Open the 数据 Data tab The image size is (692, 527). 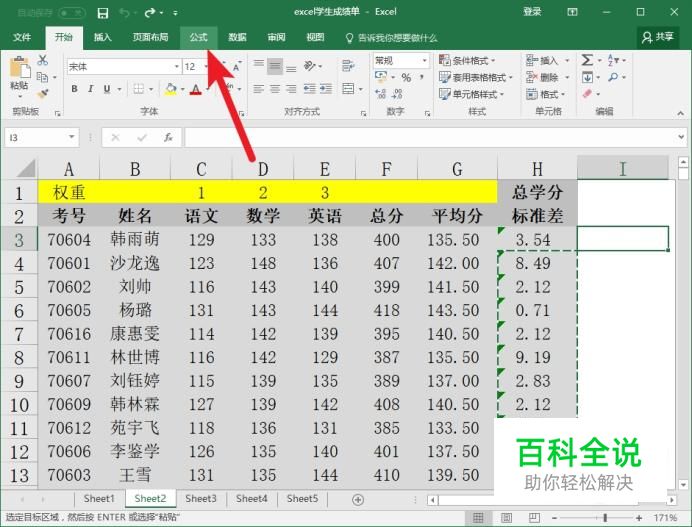[x=237, y=37]
